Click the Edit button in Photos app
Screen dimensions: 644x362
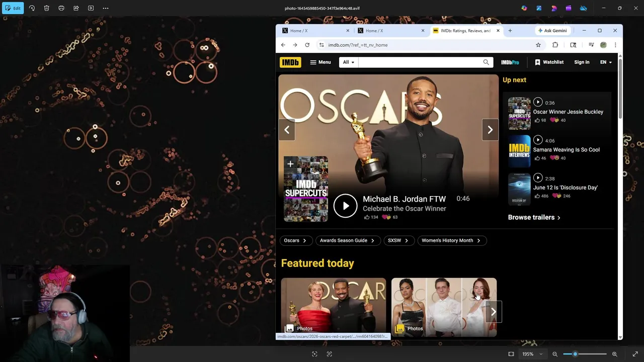pyautogui.click(x=13, y=8)
